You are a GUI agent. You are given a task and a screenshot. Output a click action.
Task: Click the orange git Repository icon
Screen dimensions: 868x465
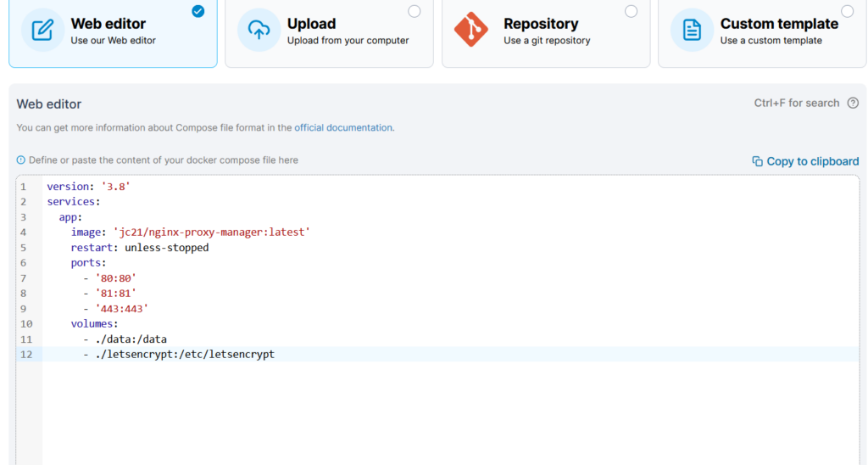(471, 30)
